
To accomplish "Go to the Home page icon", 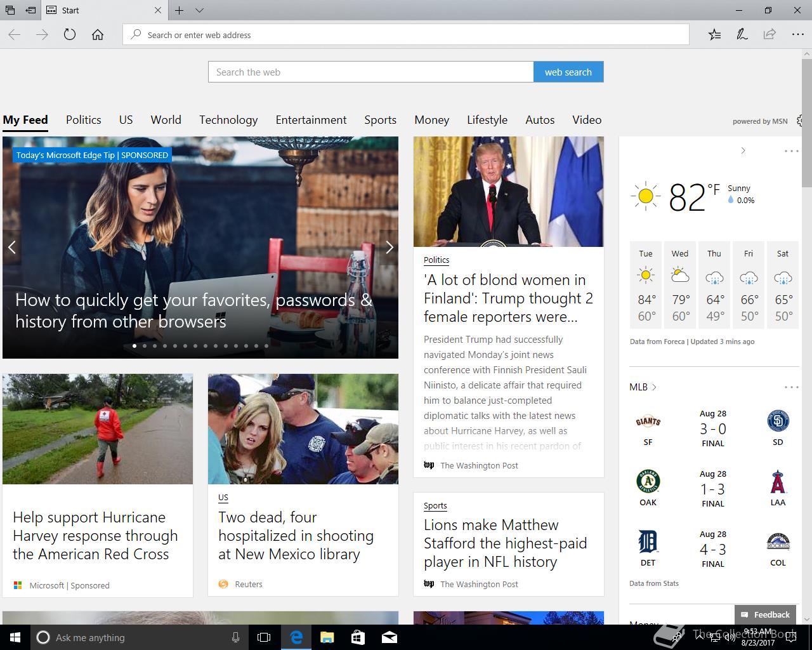I will pyautogui.click(x=98, y=35).
